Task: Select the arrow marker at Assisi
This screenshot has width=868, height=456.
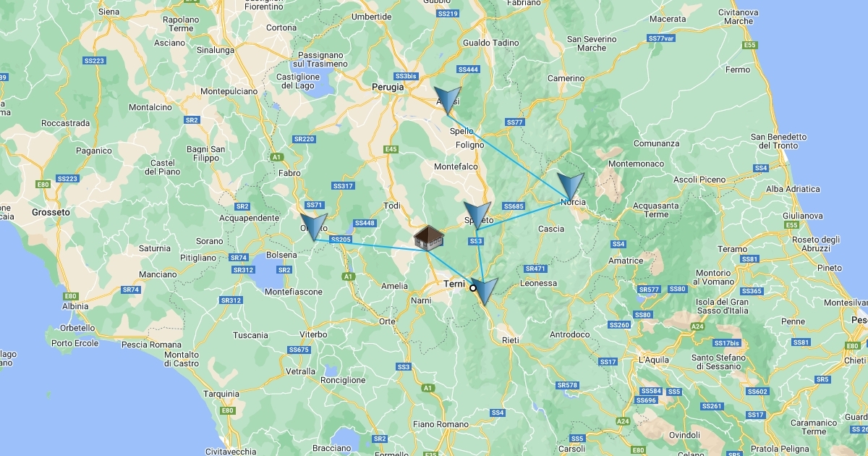Action: (x=448, y=101)
